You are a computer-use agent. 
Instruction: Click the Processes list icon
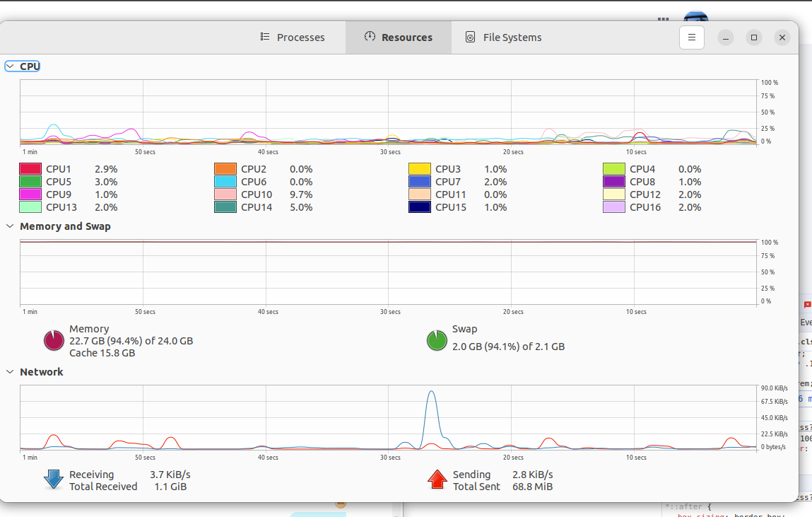click(265, 37)
